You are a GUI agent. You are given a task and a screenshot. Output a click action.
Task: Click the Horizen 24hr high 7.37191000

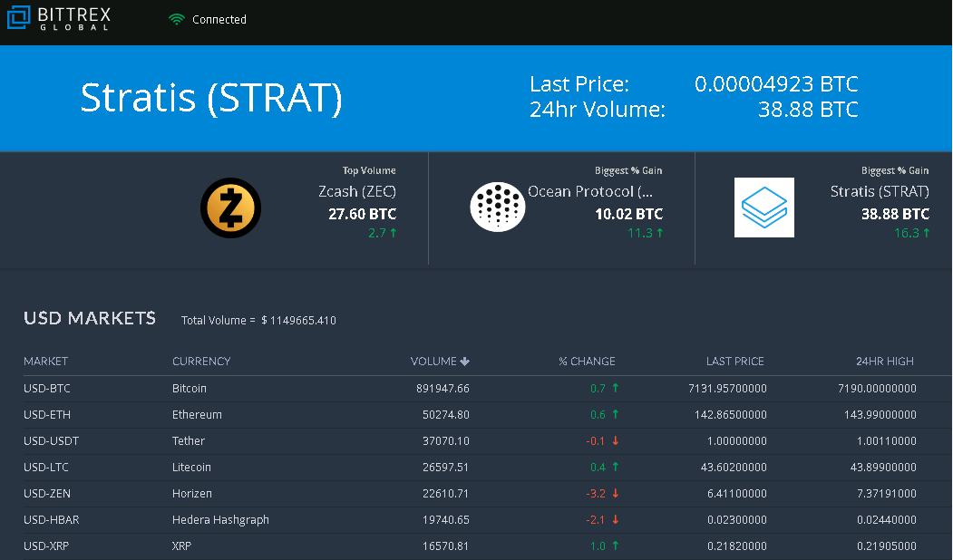coord(887,494)
